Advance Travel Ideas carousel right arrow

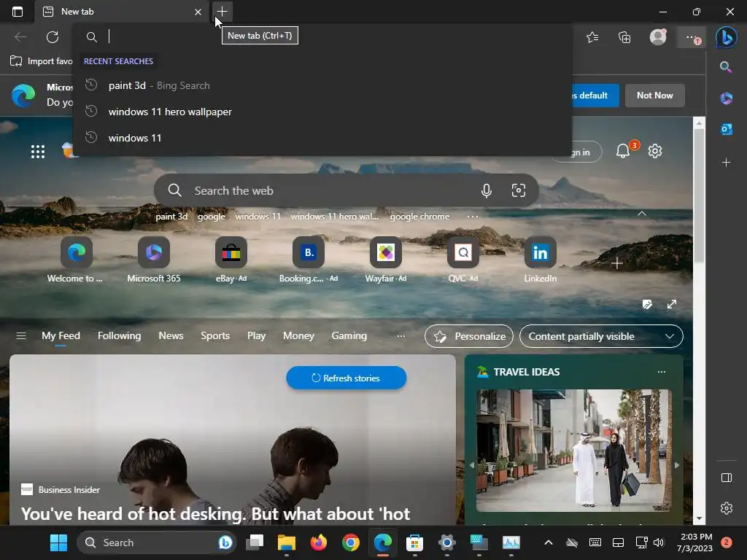coord(676,465)
